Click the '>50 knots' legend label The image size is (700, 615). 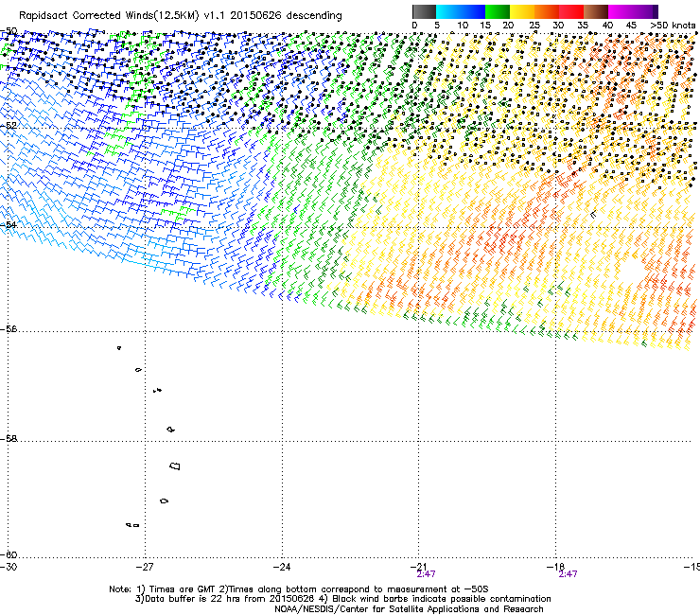coord(673,26)
